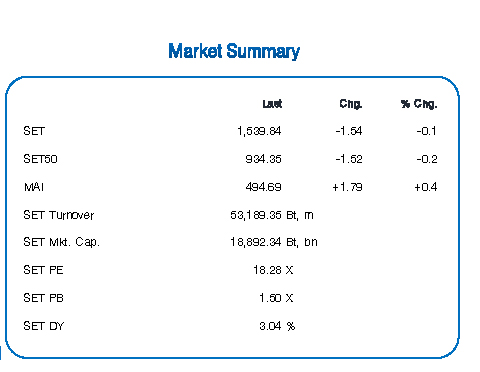Click the Market Summary title

click(x=234, y=52)
